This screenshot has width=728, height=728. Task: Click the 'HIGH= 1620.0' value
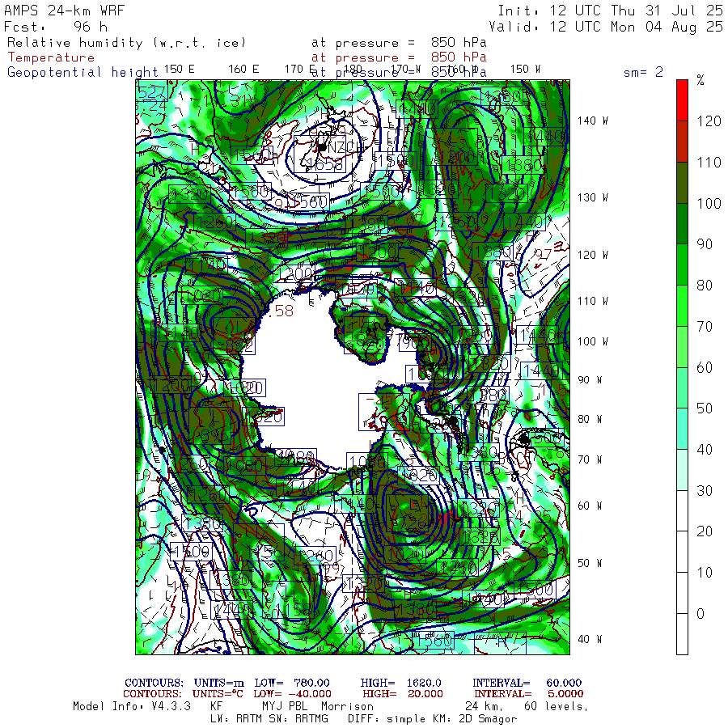tap(400, 683)
